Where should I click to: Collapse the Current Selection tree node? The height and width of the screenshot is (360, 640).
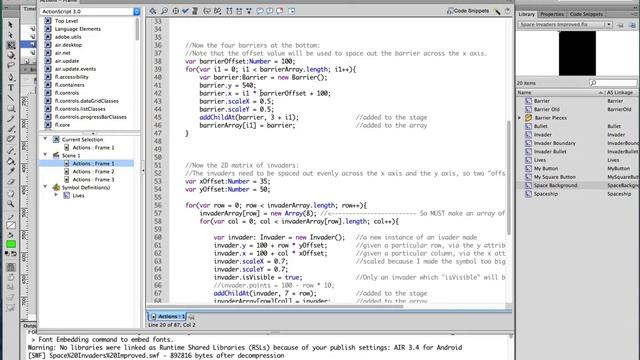coord(45,139)
